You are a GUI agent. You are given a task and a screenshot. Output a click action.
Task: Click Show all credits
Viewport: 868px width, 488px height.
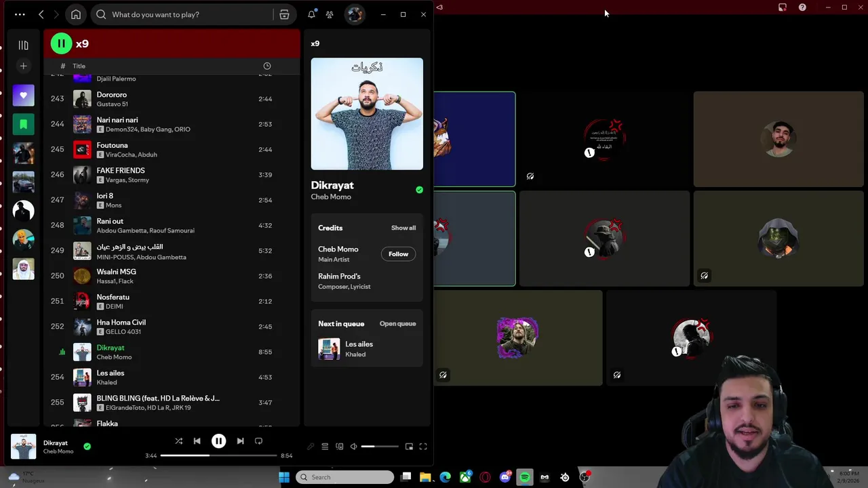[403, 228]
